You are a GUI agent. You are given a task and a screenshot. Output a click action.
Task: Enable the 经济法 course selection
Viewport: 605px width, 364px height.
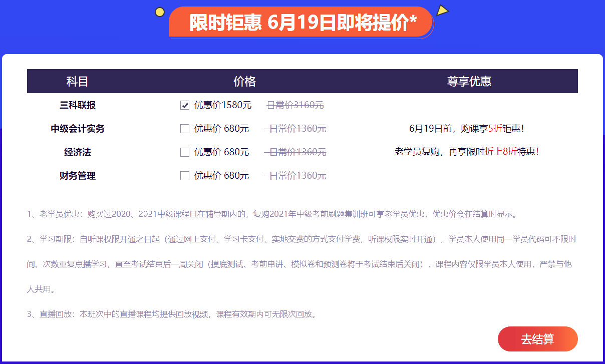pos(184,152)
